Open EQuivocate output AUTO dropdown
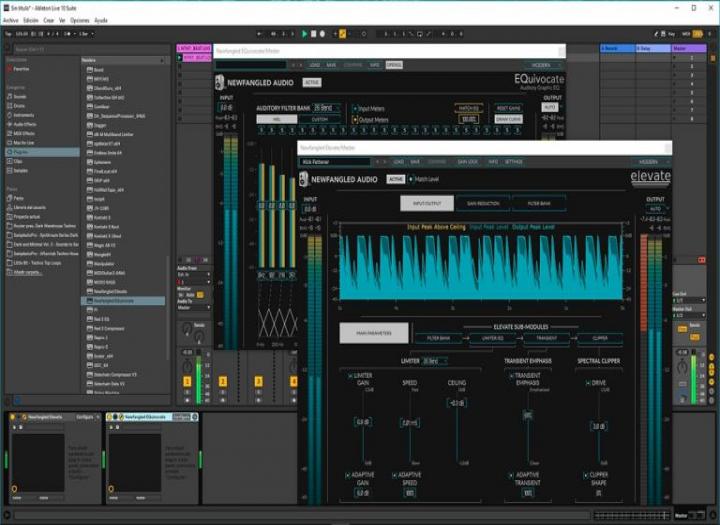Viewport: 720px width, 525px height. (551, 107)
